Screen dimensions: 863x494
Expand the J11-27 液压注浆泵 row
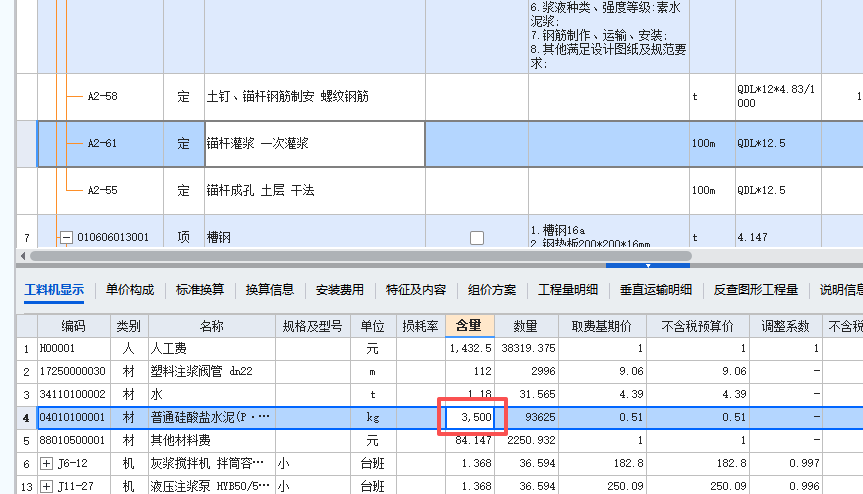tap(46, 487)
